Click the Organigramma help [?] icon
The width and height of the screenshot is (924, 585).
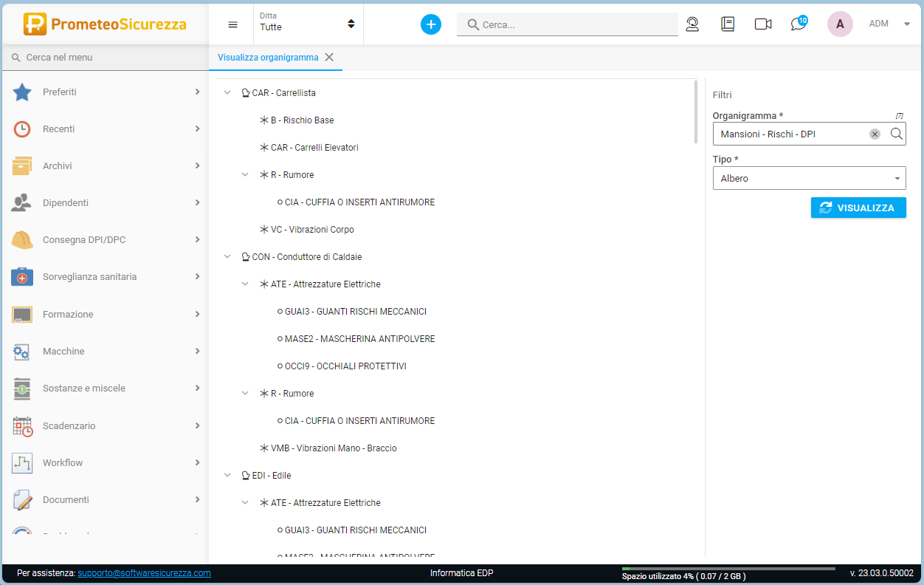899,116
